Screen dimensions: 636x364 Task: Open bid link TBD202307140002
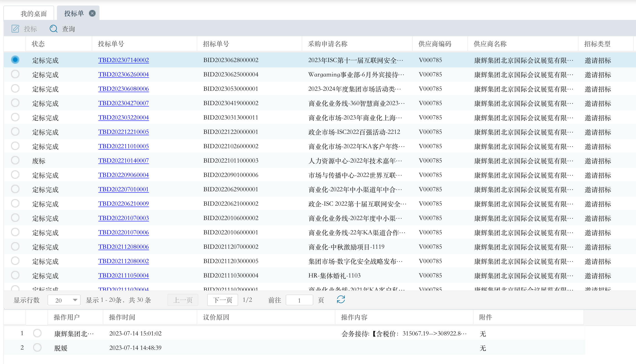(x=123, y=60)
